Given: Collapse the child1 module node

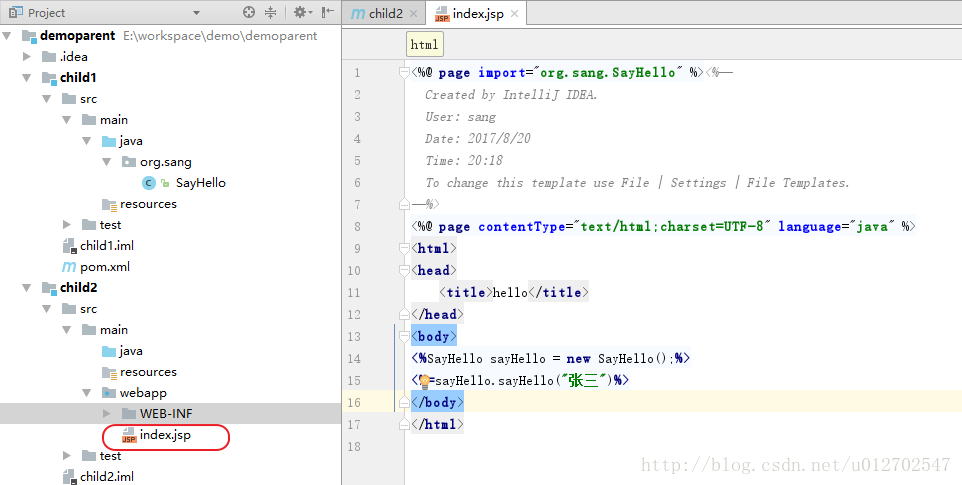Looking at the screenshot, I should (x=28, y=78).
